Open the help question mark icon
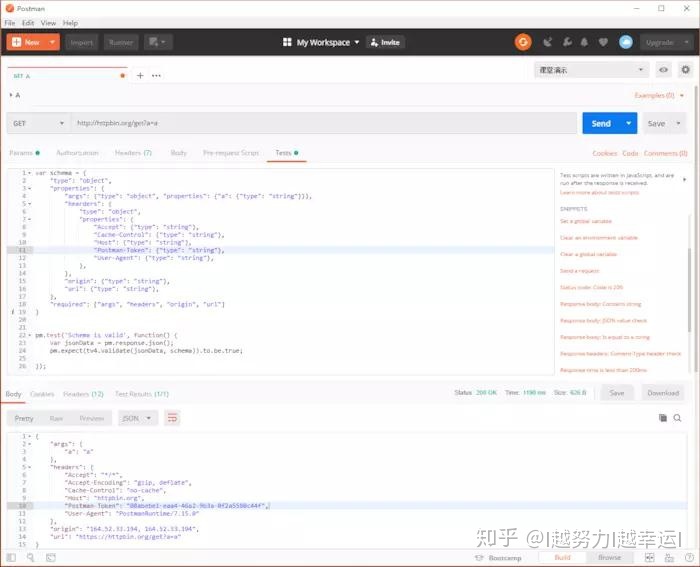 pos(689,558)
